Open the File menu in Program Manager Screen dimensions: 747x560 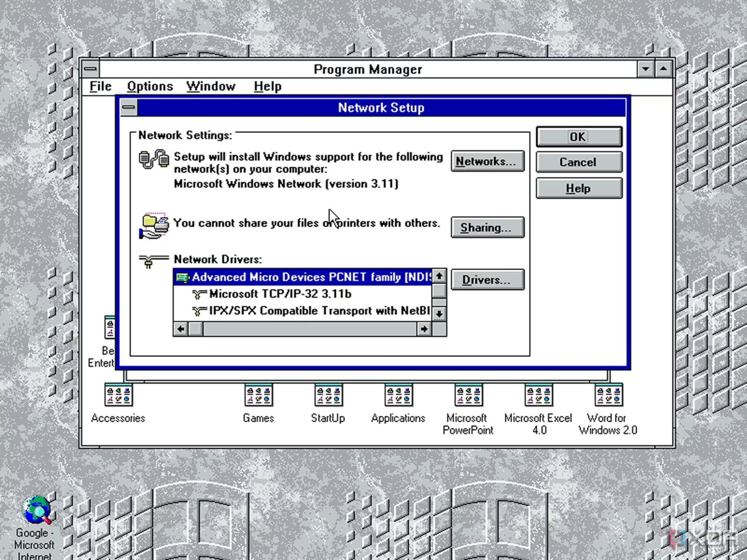pos(100,86)
